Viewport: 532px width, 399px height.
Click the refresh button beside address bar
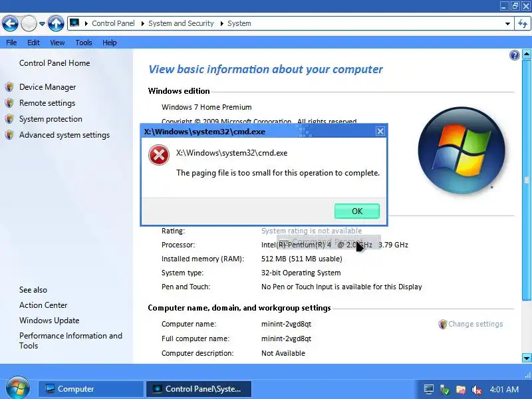tap(523, 23)
